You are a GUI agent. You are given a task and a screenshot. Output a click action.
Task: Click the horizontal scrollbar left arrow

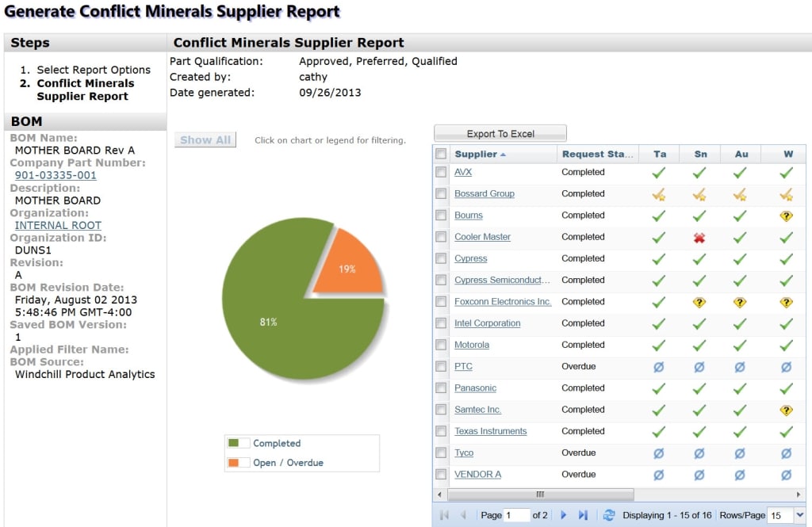(439, 495)
